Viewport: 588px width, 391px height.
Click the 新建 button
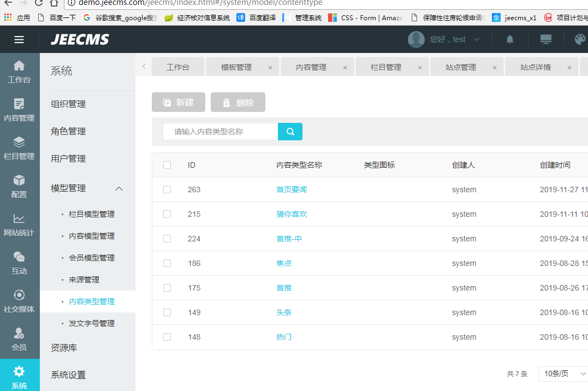click(x=179, y=102)
